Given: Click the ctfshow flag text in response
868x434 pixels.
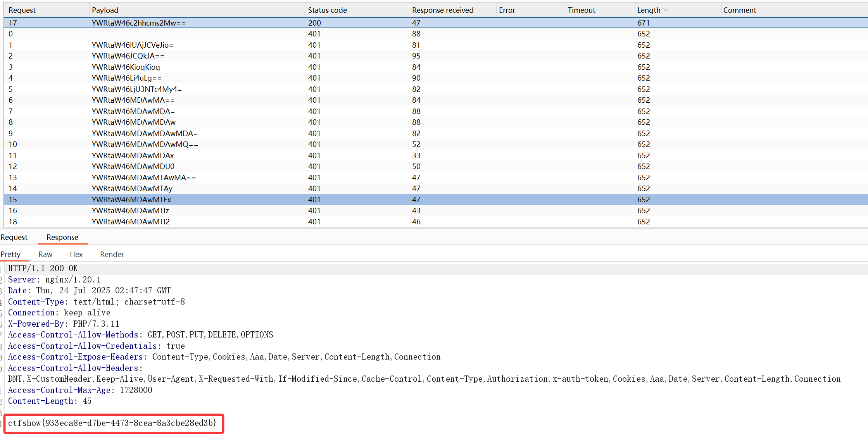Looking at the screenshot, I should click(x=112, y=423).
